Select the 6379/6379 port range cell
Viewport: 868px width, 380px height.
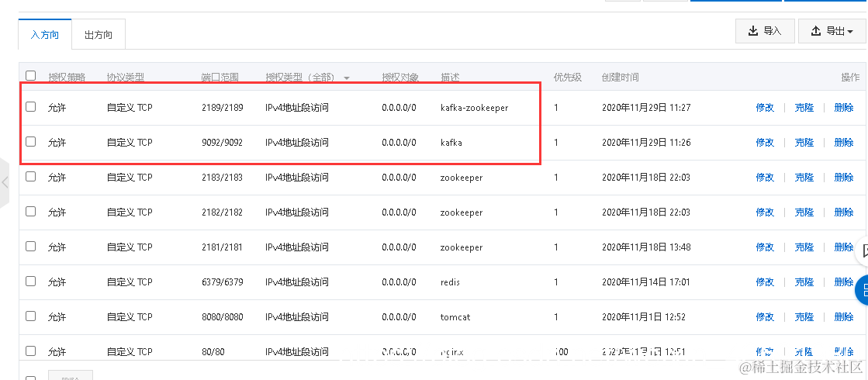[222, 282]
